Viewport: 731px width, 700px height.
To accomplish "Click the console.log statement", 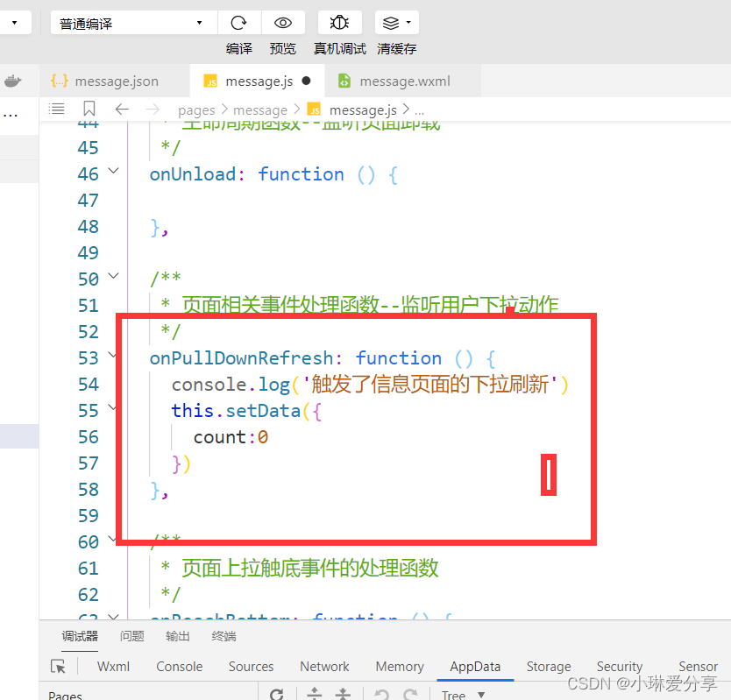I will point(370,385).
